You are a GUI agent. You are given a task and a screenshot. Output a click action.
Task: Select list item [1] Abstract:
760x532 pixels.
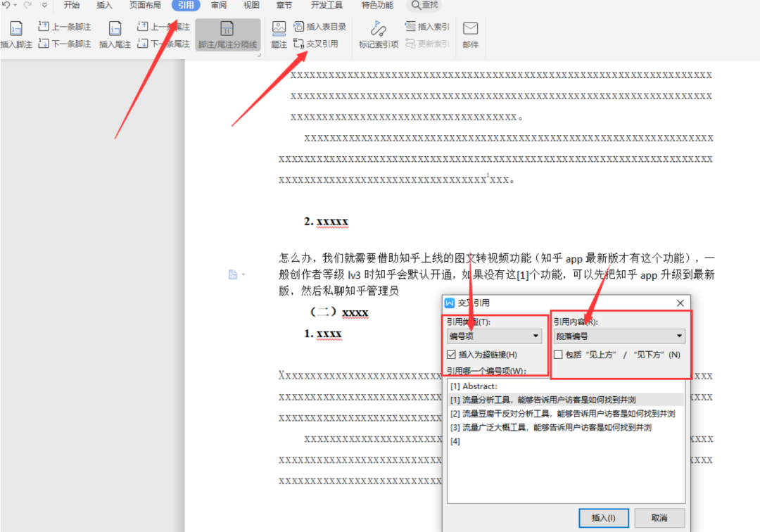point(566,386)
